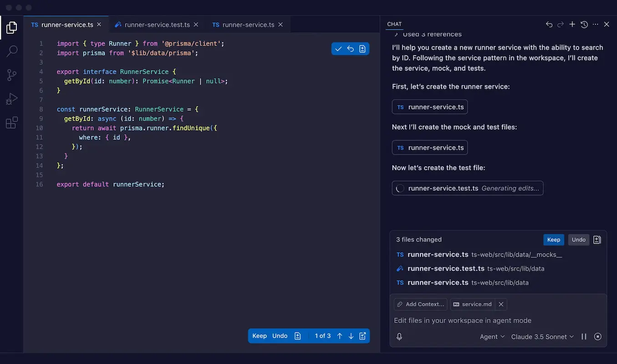The height and width of the screenshot is (364, 617).
Task: Start a new chat with plus icon
Action: [x=572, y=25]
